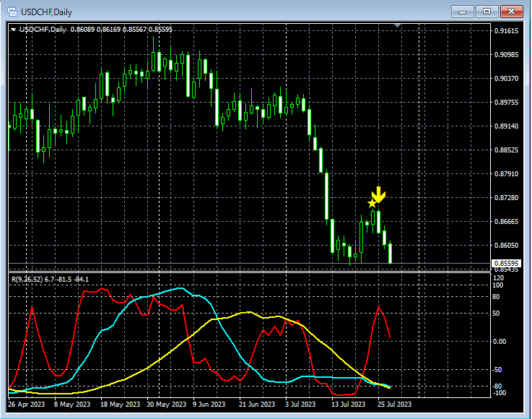Screen dimensions: 532x419
Task: Click the 26 Apr 2023 date label
Action: click(27, 405)
